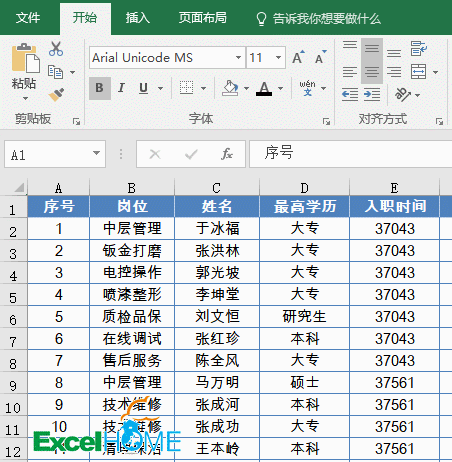
Task: Click the Copy icon
Action: click(x=55, y=72)
